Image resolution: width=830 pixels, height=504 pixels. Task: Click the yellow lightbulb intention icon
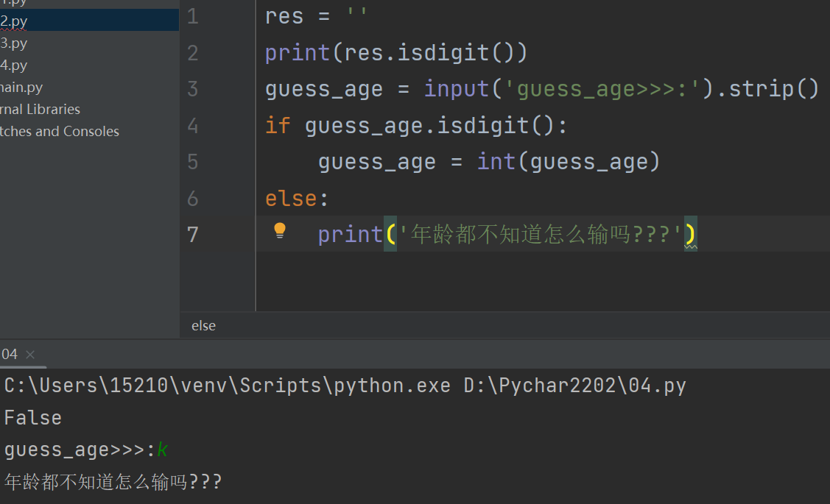click(x=280, y=231)
